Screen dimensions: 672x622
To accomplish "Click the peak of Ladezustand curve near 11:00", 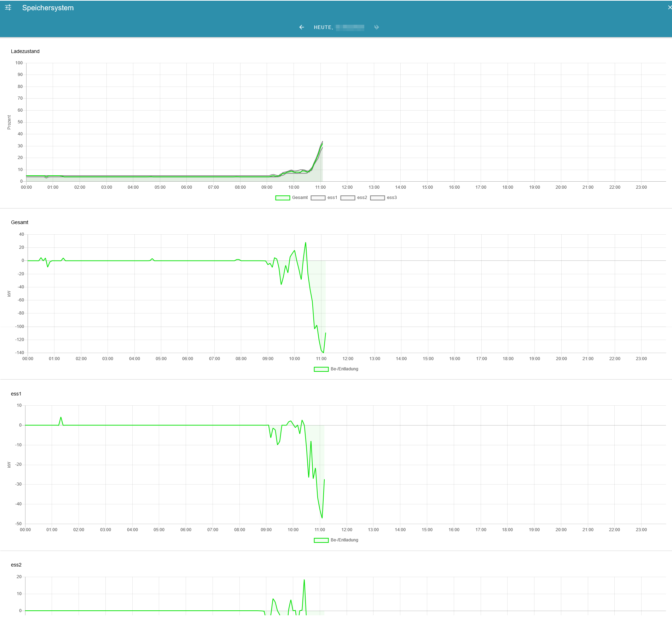I will (x=322, y=142).
